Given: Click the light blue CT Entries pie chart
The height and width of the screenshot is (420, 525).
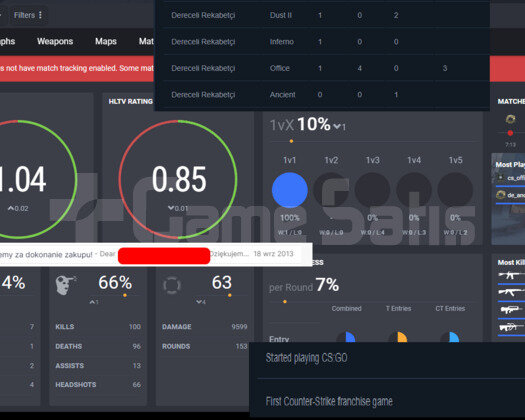Looking at the screenshot, I should click(x=450, y=337).
